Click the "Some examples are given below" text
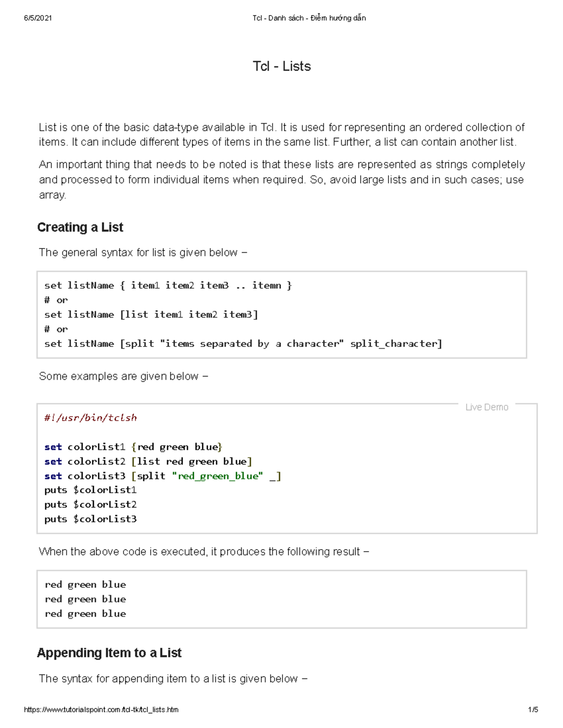The height and width of the screenshot is (728, 563). point(123,376)
